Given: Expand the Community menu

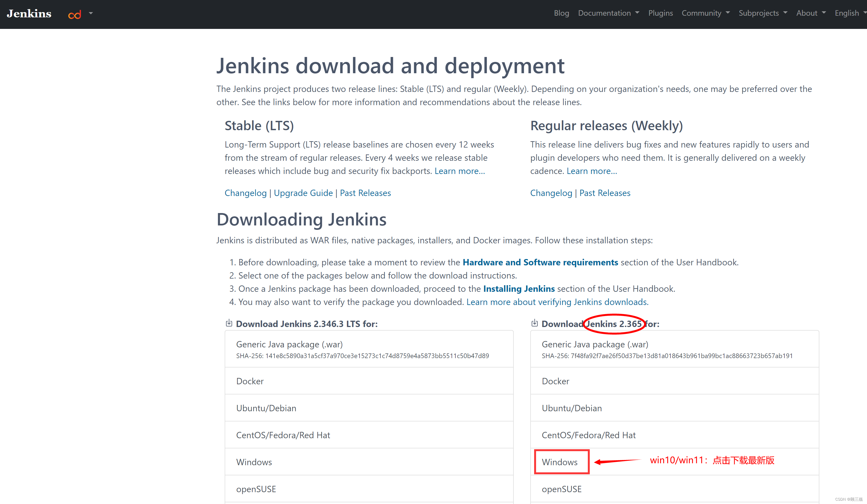Looking at the screenshot, I should (x=705, y=13).
